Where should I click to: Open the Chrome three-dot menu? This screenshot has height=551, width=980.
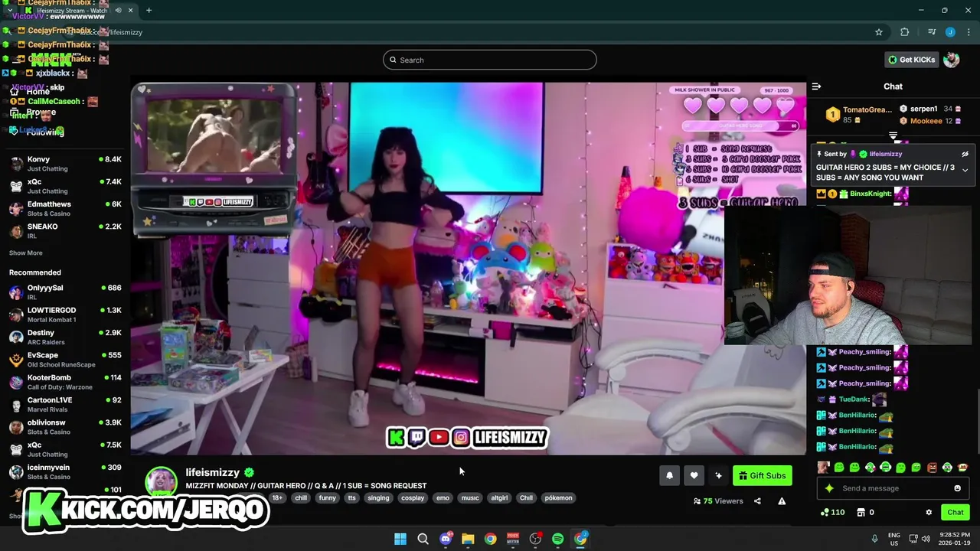point(969,32)
